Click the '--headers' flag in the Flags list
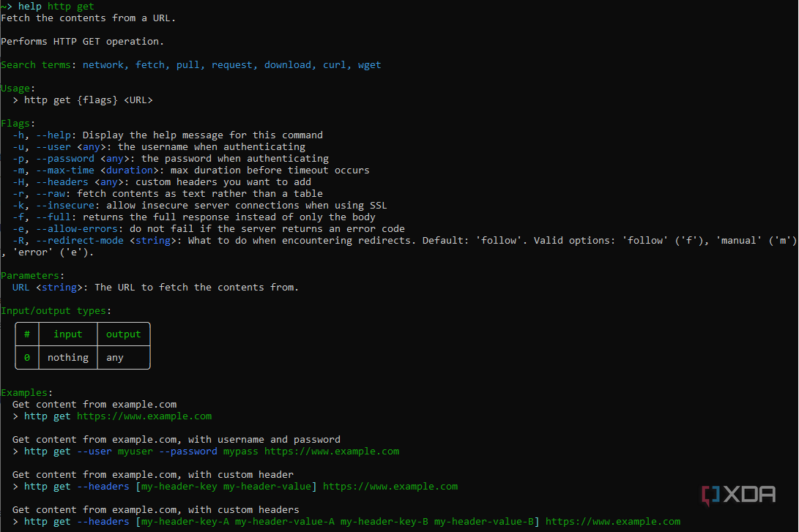 pos(62,181)
